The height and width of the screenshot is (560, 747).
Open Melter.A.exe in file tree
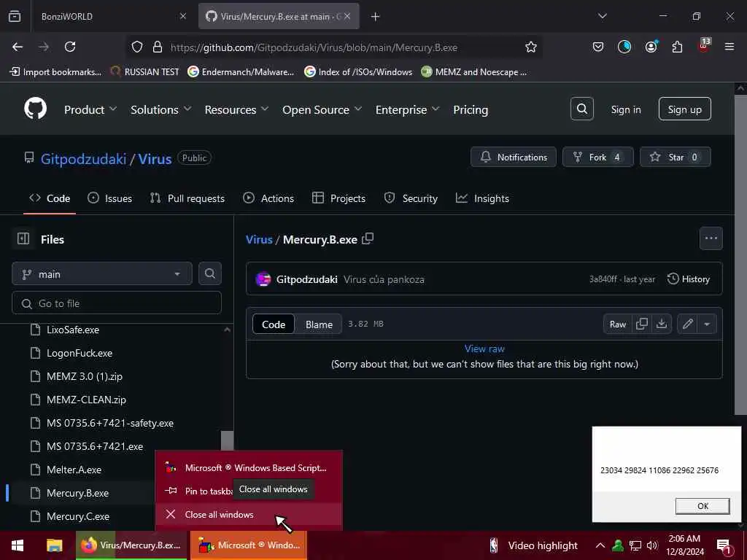(x=74, y=470)
